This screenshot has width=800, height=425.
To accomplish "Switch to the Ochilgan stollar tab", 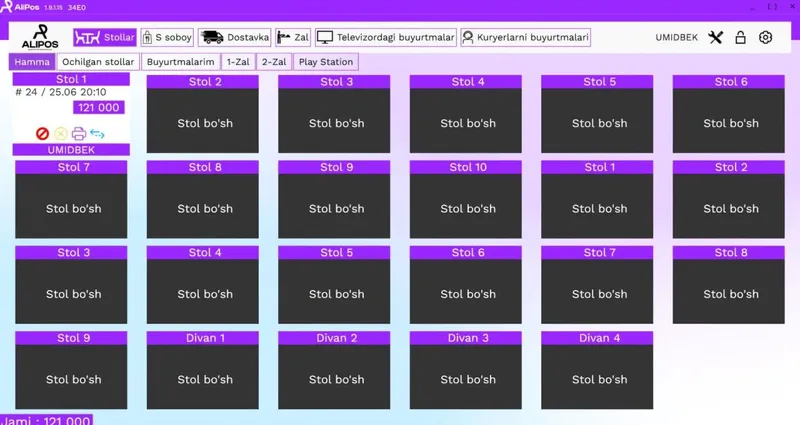I will point(98,62).
